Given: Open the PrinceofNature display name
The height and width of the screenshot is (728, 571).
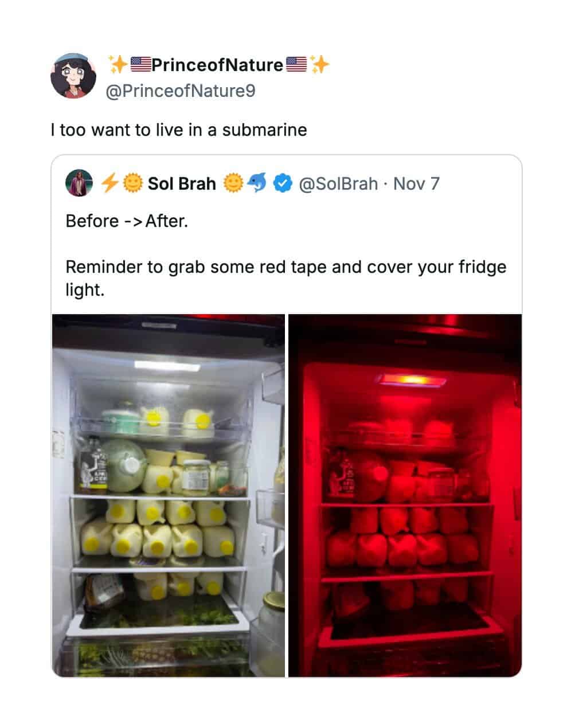Looking at the screenshot, I should [x=218, y=65].
